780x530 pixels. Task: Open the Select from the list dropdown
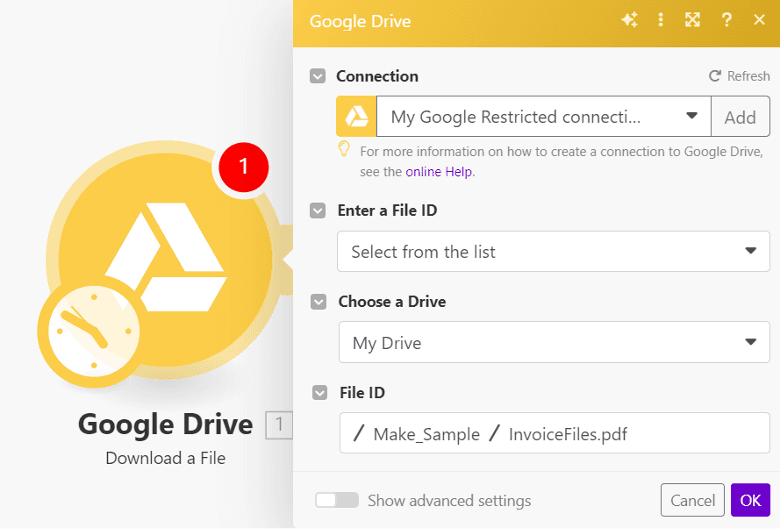[553, 252]
